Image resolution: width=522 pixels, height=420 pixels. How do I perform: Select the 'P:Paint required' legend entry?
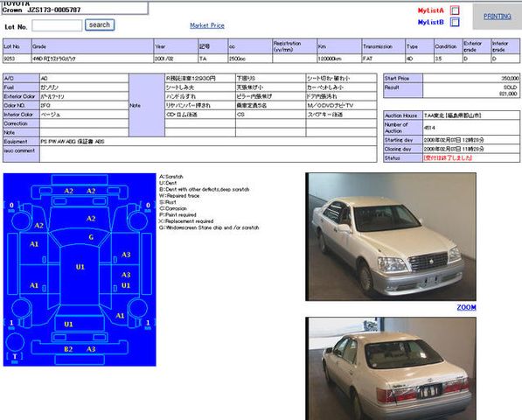[177, 215]
